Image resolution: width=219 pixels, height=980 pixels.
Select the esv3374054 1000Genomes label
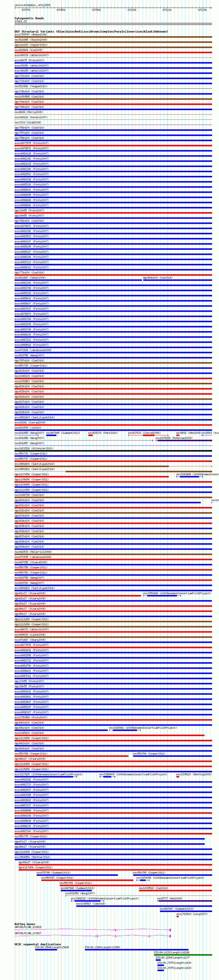170,878
